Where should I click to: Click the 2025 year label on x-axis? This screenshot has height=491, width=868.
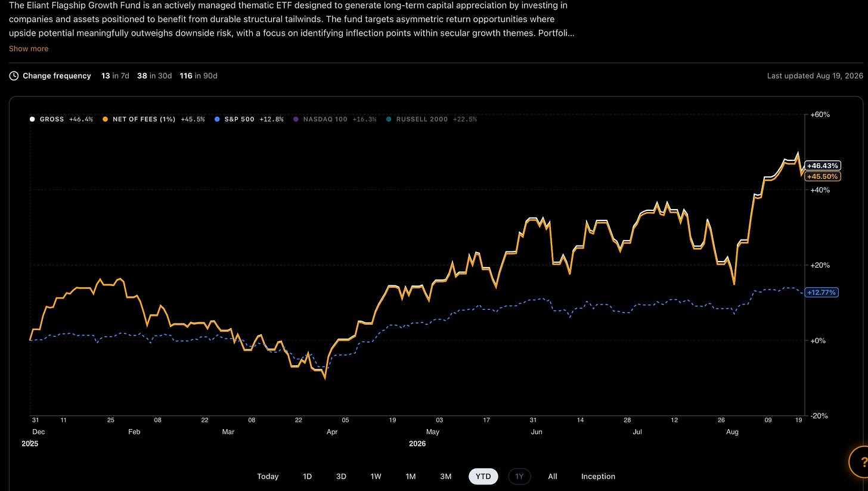tap(30, 444)
